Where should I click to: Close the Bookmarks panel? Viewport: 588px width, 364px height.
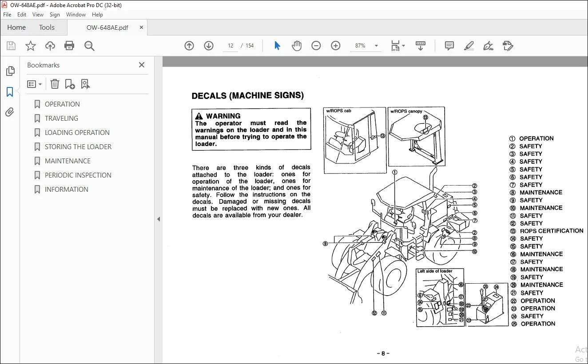[x=142, y=65]
